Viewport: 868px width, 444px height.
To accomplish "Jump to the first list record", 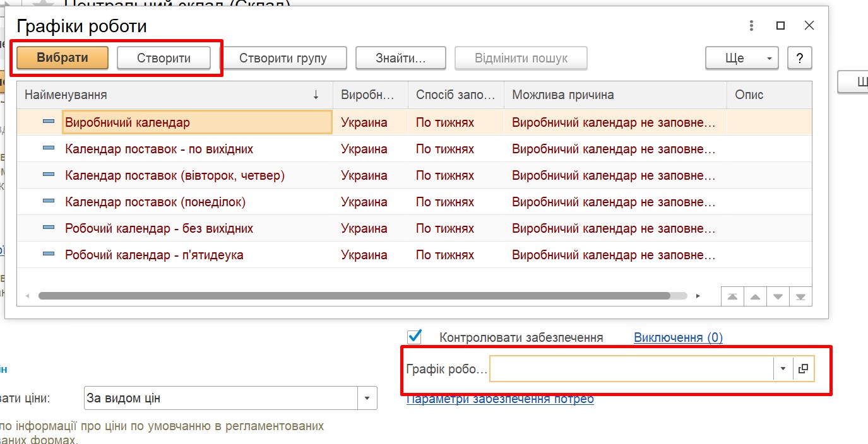I will click(x=732, y=296).
